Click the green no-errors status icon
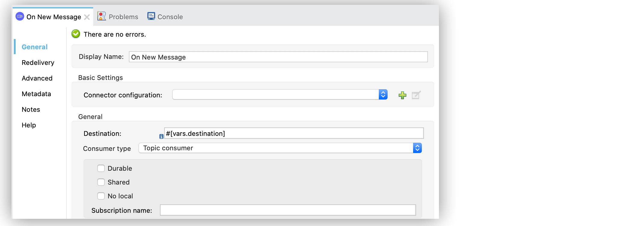644x226 pixels. 75,34
